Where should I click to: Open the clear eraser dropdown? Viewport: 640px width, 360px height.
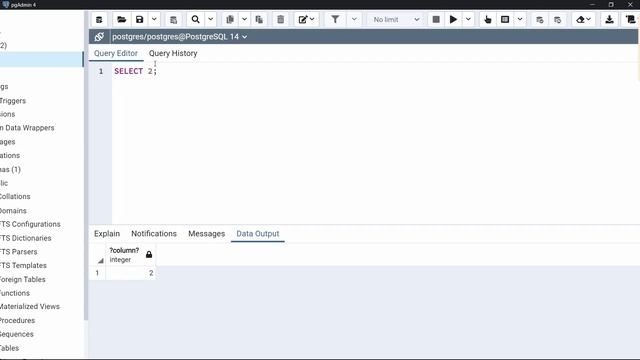[583, 20]
